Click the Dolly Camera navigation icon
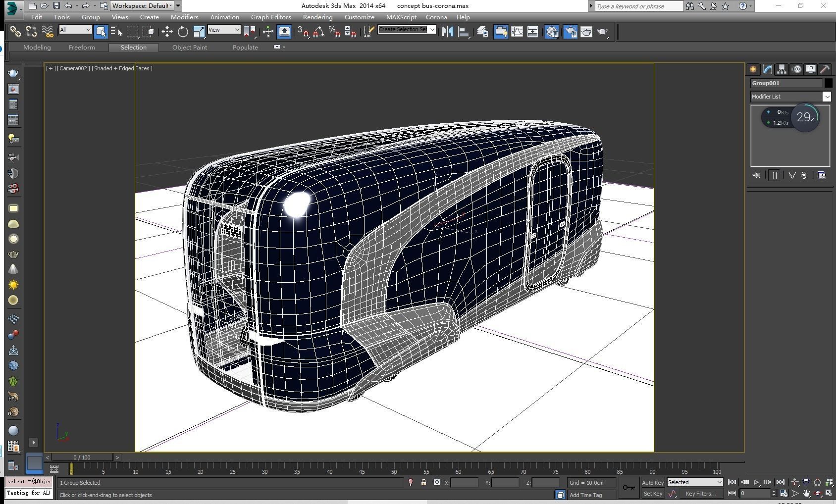The height and width of the screenshot is (504, 836). 795,482
